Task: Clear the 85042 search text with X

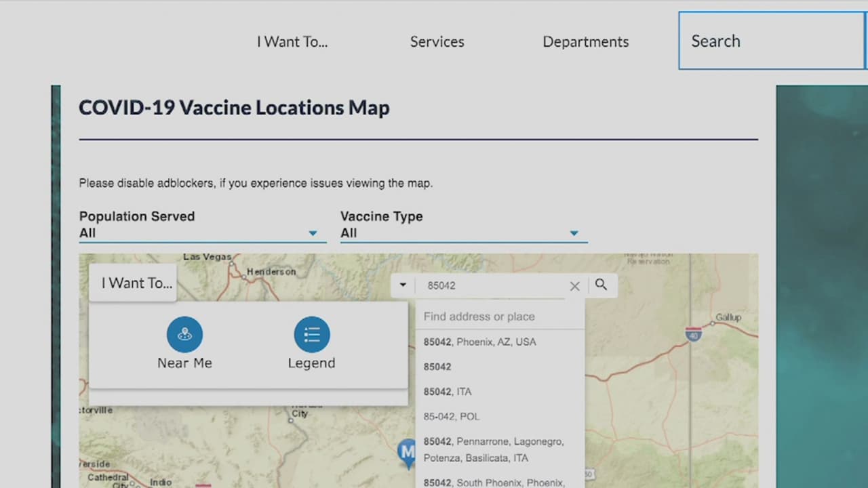Action: (574, 286)
